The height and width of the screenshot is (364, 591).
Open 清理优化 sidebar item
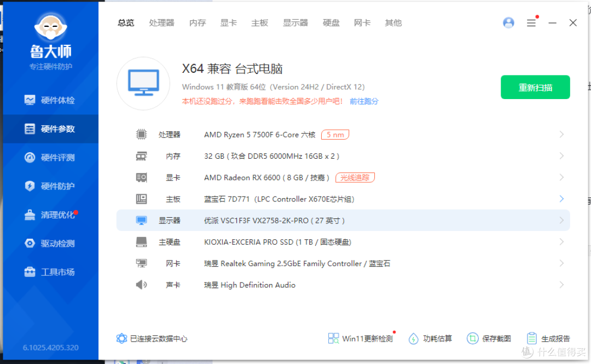pyautogui.click(x=50, y=215)
